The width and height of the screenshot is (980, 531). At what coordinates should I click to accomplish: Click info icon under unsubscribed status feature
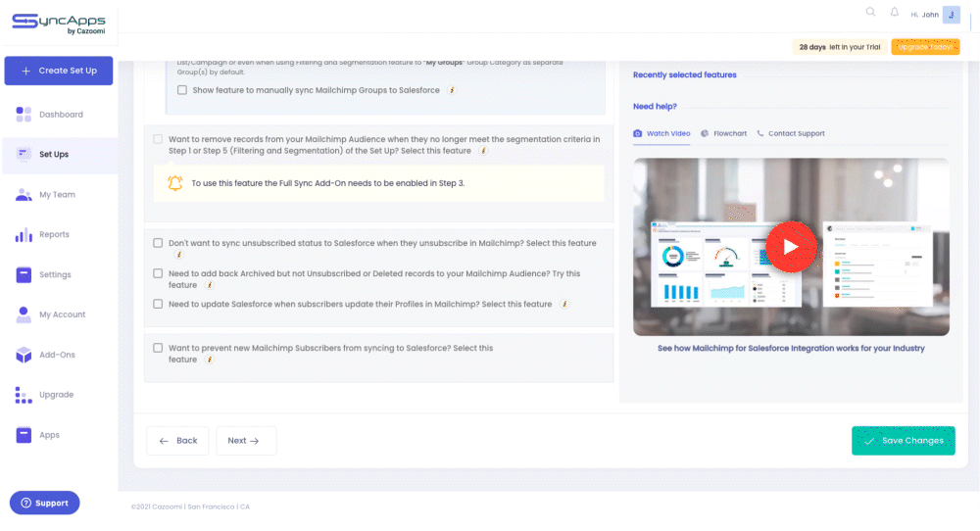point(178,255)
